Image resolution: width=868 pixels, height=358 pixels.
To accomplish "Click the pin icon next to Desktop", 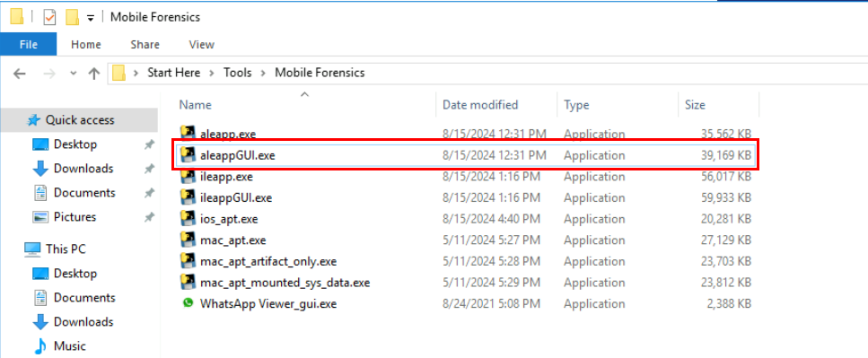I will click(149, 144).
